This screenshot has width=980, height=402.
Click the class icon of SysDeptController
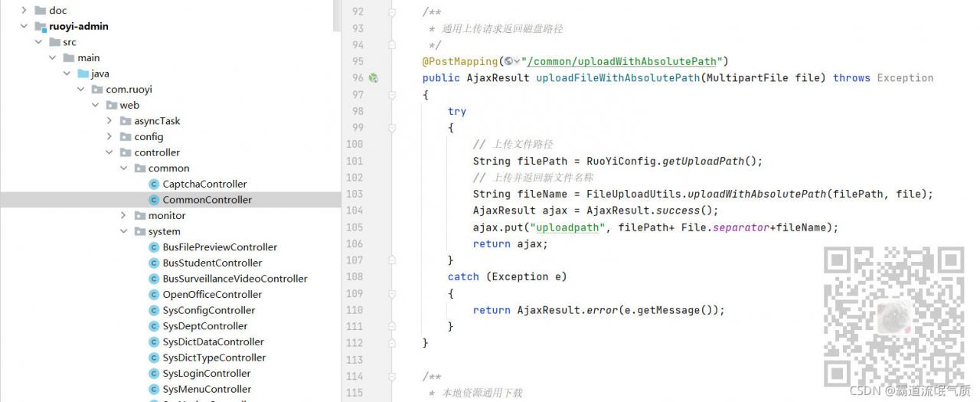(x=154, y=326)
